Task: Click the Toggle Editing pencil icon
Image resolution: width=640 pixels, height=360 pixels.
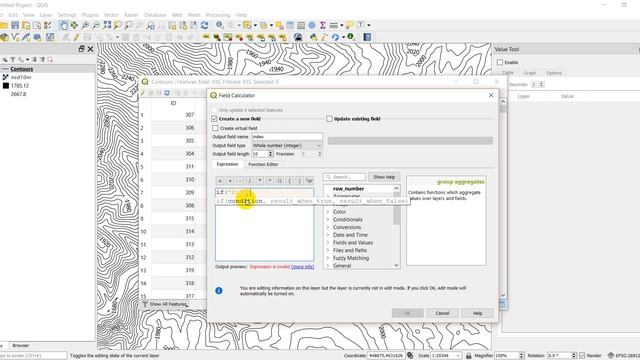Action: click(76, 38)
